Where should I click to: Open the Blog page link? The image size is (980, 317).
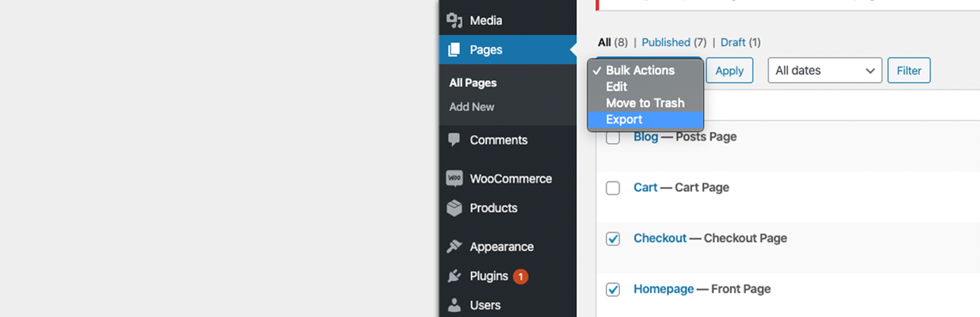coord(646,137)
